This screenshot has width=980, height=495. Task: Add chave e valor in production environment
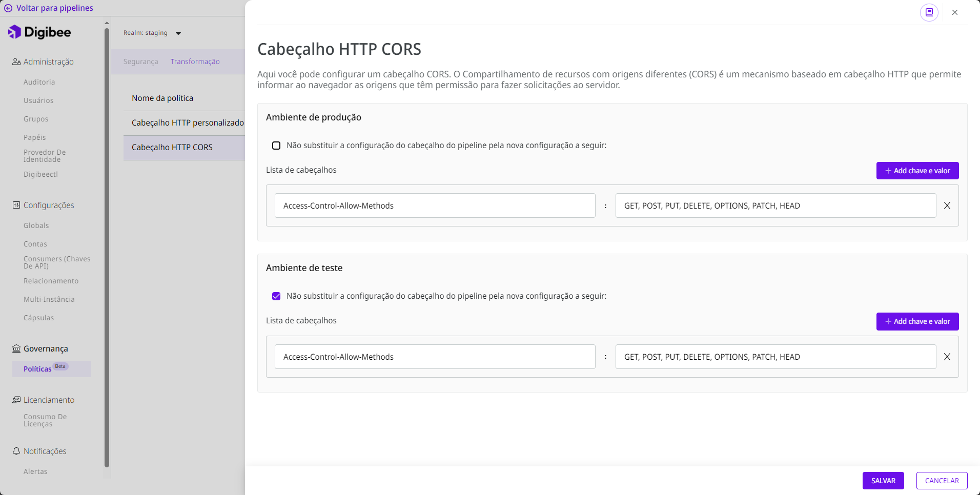point(917,171)
